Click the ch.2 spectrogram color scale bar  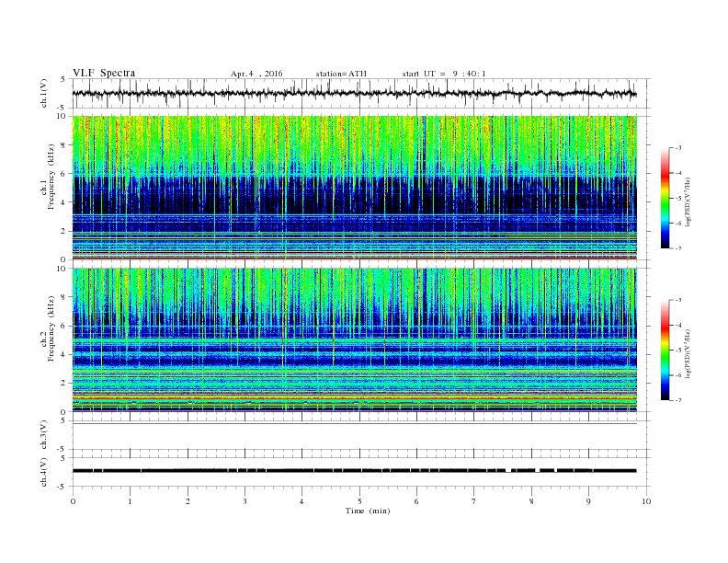coord(665,350)
